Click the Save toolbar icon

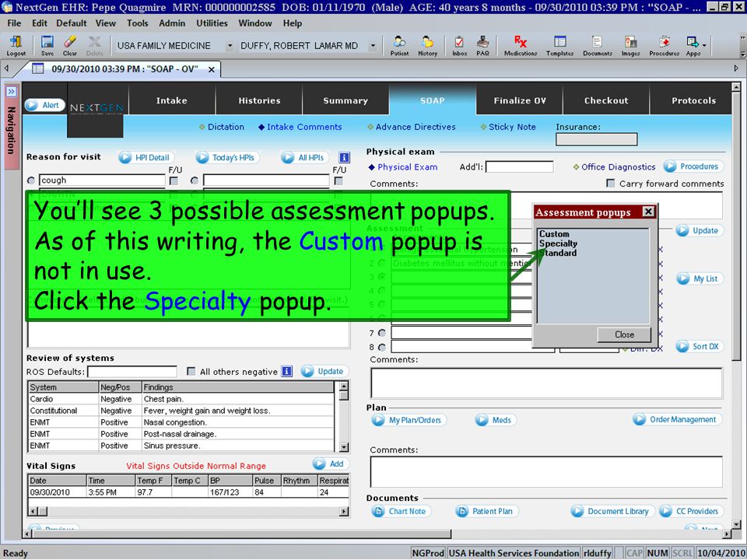(47, 46)
